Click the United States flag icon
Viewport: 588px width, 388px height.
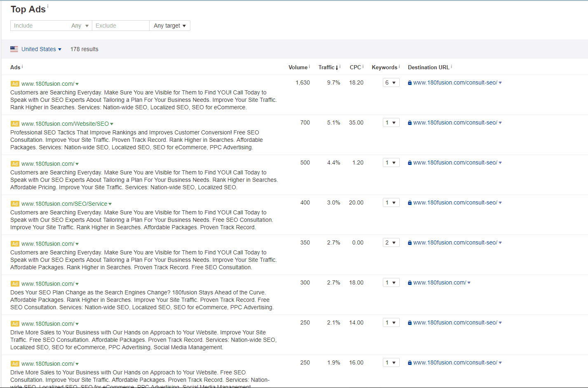pos(14,49)
